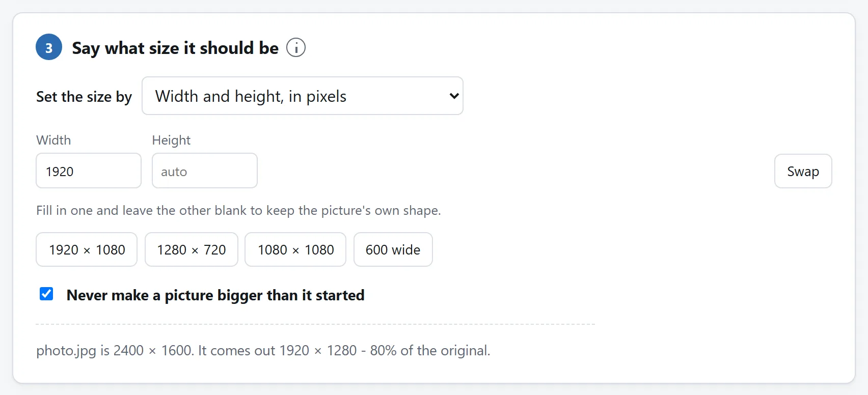The height and width of the screenshot is (395, 868).
Task: Click the dashed divider above the summary
Action: point(315,324)
